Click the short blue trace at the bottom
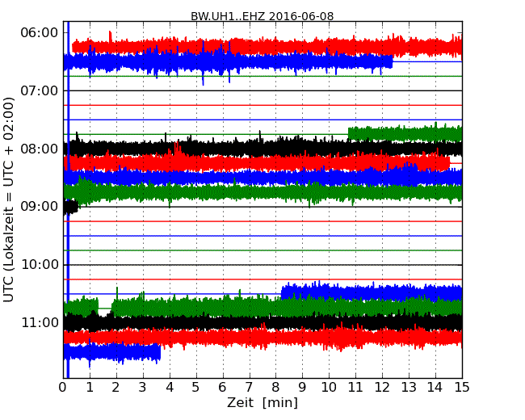Image resolution: width=525 pixels, height=420 pixels. [x=113, y=352]
